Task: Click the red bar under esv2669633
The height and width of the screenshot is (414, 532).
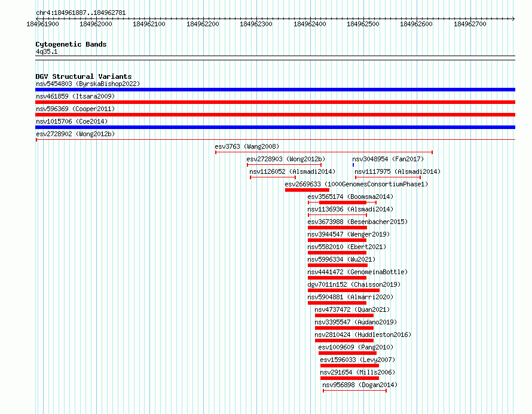Action: tap(307, 190)
